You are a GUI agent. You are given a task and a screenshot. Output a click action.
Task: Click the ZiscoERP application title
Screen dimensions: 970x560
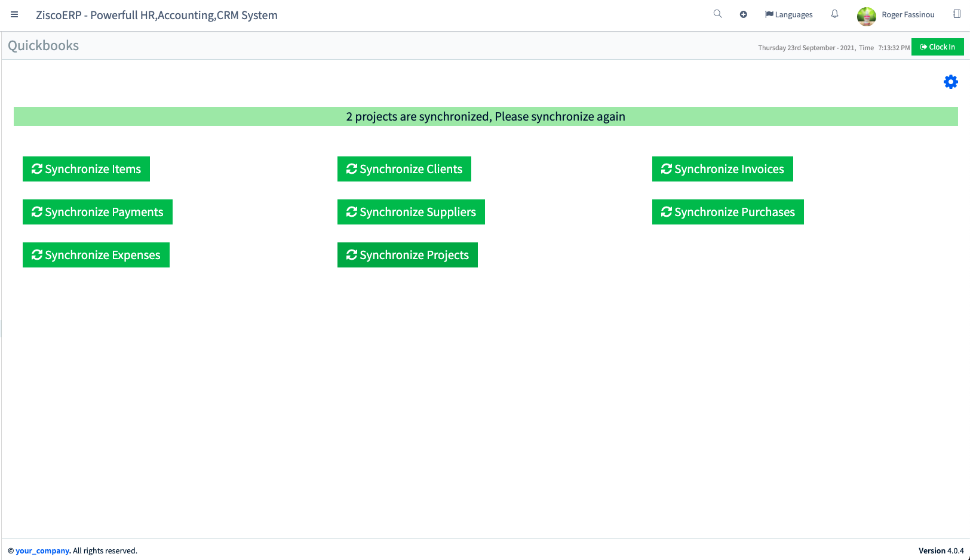tap(156, 16)
